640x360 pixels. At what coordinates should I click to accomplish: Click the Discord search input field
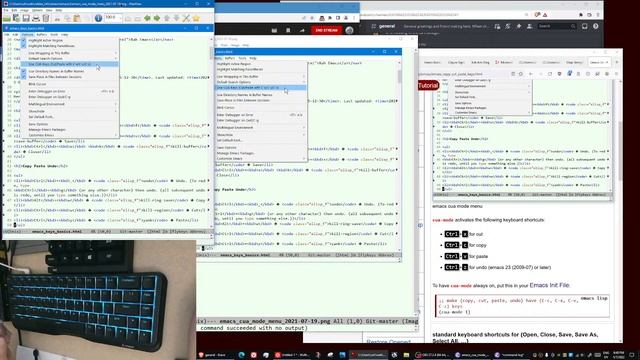[557, 26]
